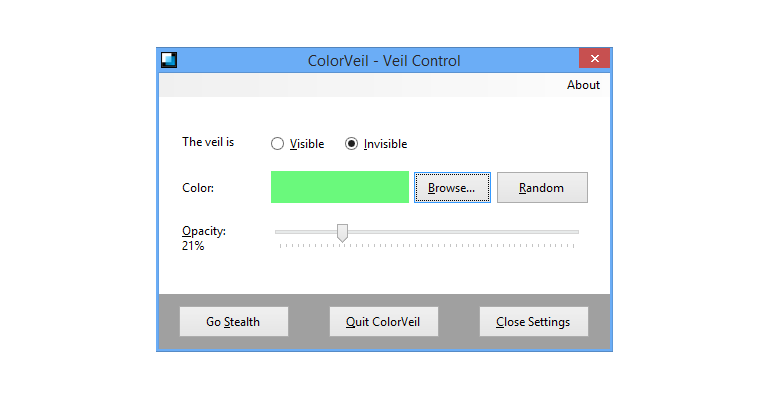Click the green color swatch
The image size is (770, 400).
(340, 187)
